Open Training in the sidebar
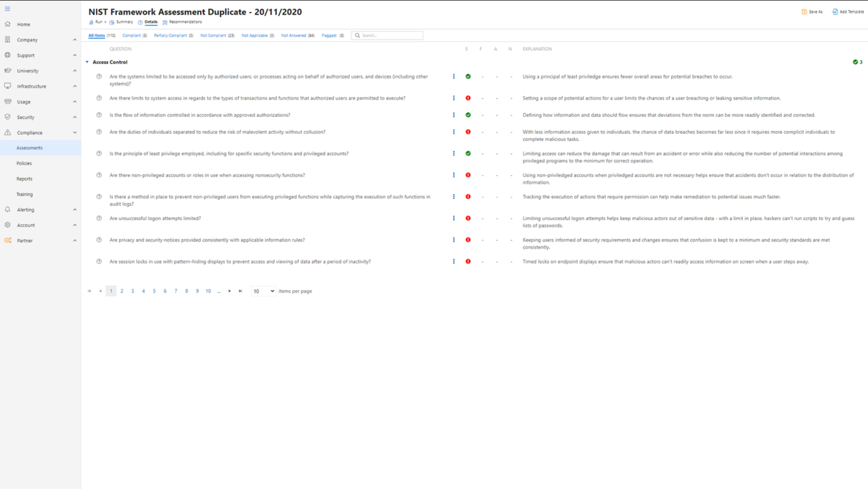Screen dimensions: 868x489 tap(24, 194)
